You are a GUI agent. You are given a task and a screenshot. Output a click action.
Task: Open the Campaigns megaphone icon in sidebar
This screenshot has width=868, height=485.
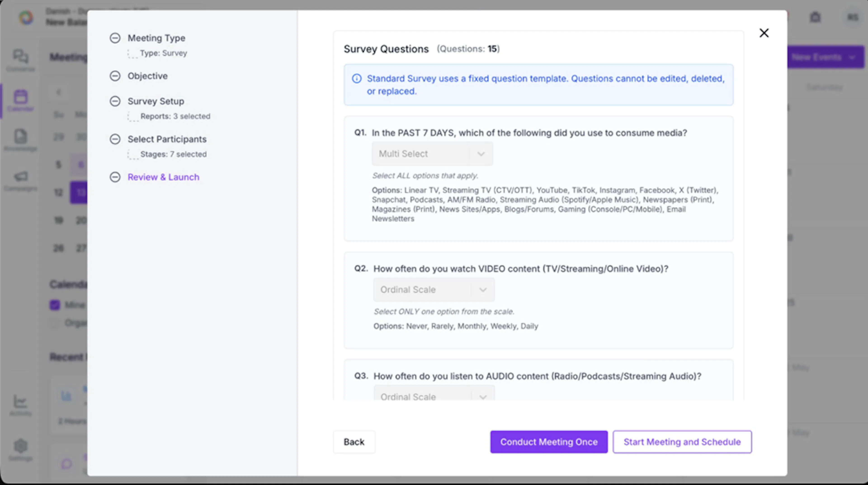click(21, 176)
